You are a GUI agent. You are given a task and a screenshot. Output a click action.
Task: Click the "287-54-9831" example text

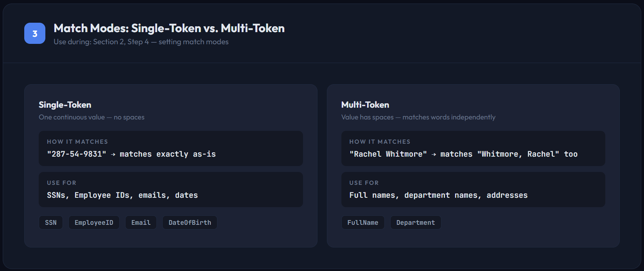[x=77, y=154]
